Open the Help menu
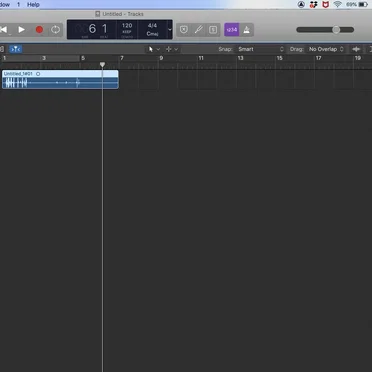 click(x=33, y=5)
